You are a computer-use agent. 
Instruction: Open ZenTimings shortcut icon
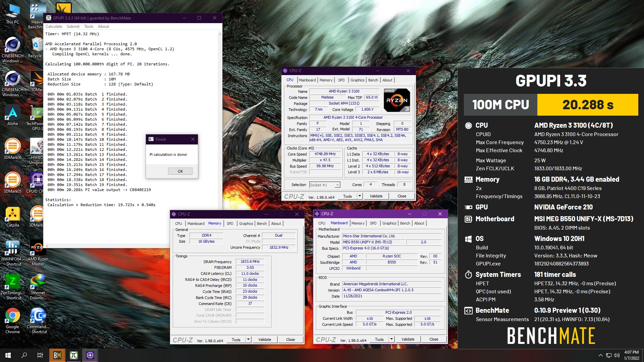tap(13, 287)
